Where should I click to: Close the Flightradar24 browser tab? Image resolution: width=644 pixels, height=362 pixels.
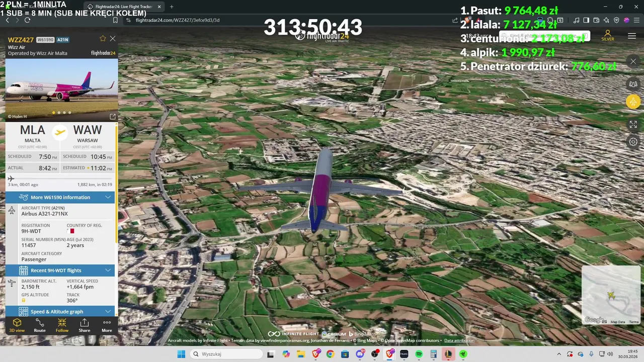(159, 7)
